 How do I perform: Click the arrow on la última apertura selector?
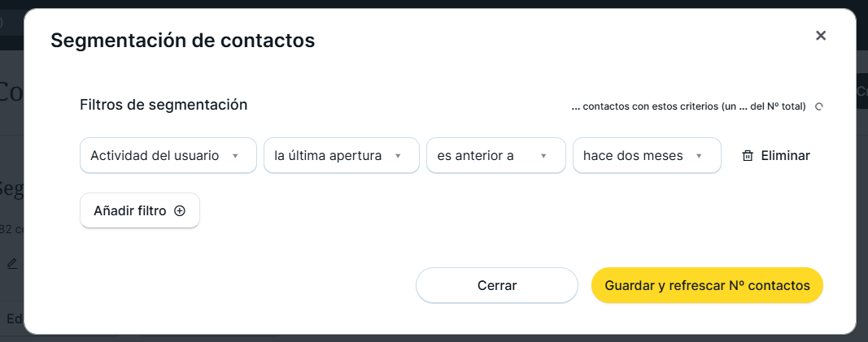(x=398, y=156)
